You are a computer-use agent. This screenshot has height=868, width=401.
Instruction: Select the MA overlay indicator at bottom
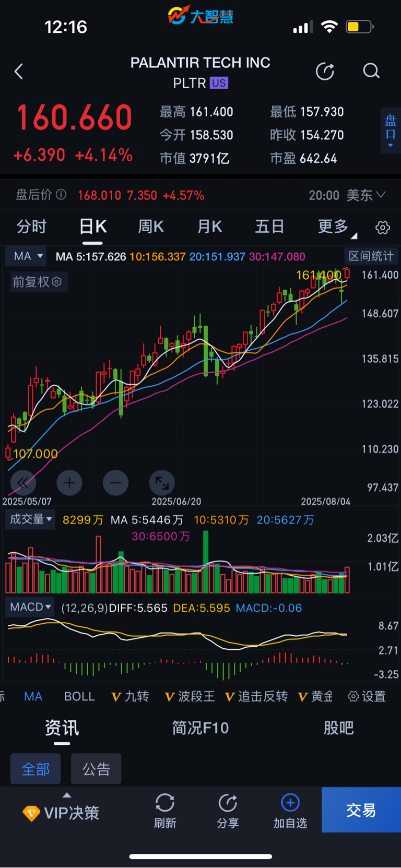click(x=33, y=696)
